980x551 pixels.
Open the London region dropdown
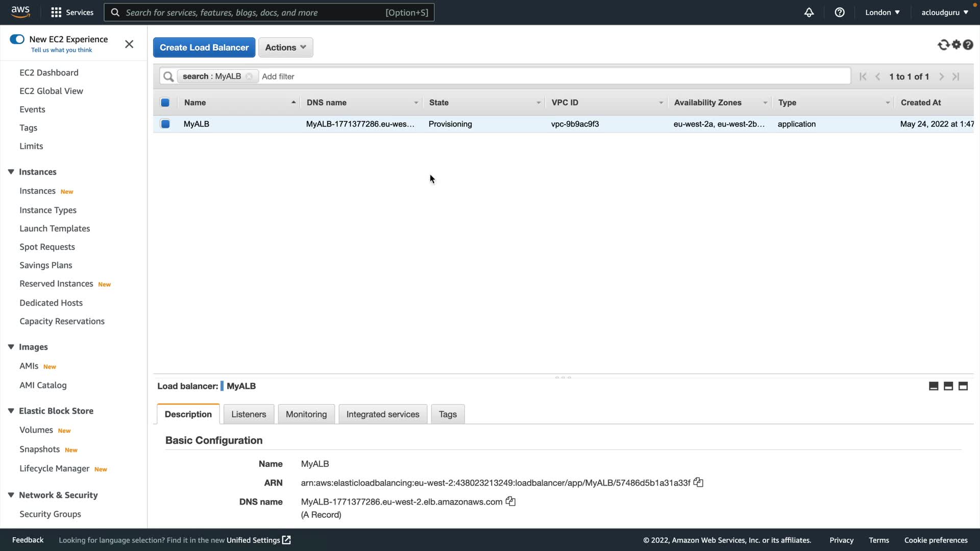[882, 12]
